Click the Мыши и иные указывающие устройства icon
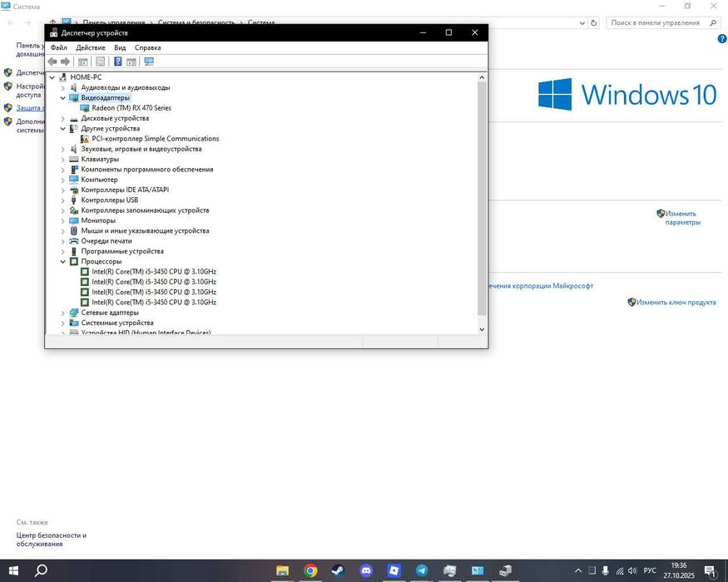This screenshot has height=582, width=728. 74,230
